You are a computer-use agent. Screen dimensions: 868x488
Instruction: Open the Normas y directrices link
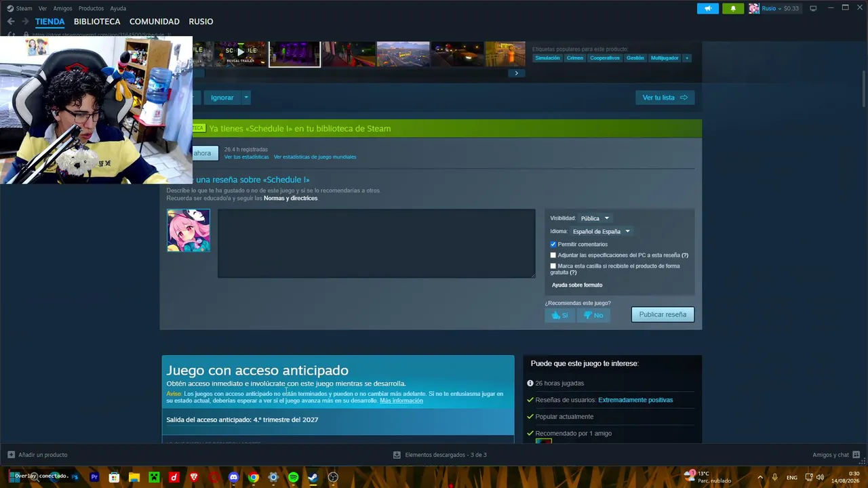[290, 199]
